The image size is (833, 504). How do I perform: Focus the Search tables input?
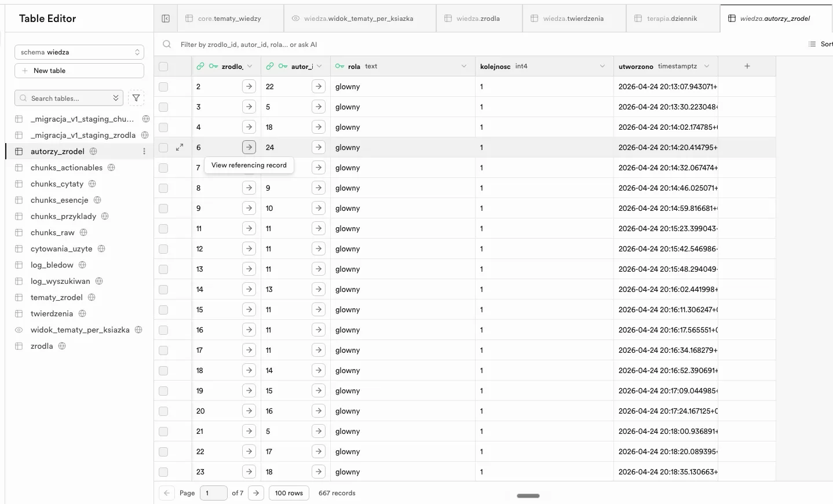tap(69, 98)
